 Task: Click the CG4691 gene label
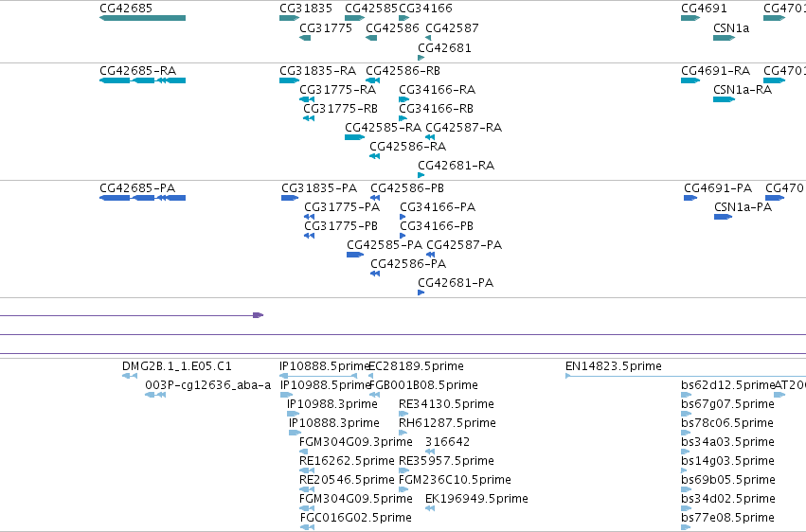point(704,9)
